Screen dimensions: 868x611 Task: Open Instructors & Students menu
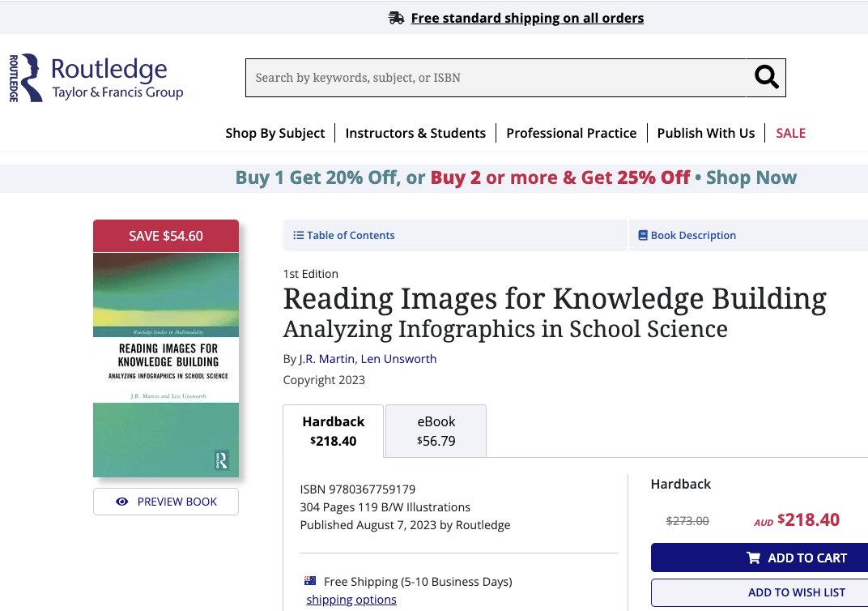[x=415, y=133]
